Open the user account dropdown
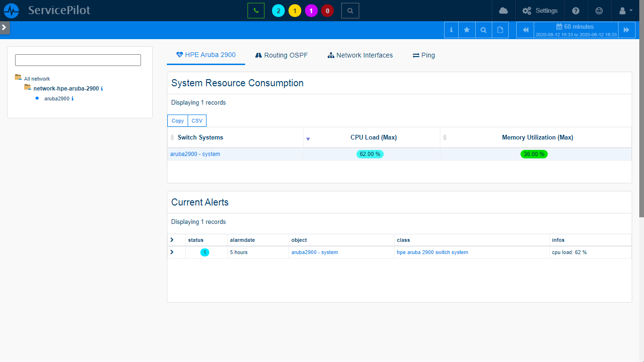This screenshot has height=362, width=644. coord(625,11)
